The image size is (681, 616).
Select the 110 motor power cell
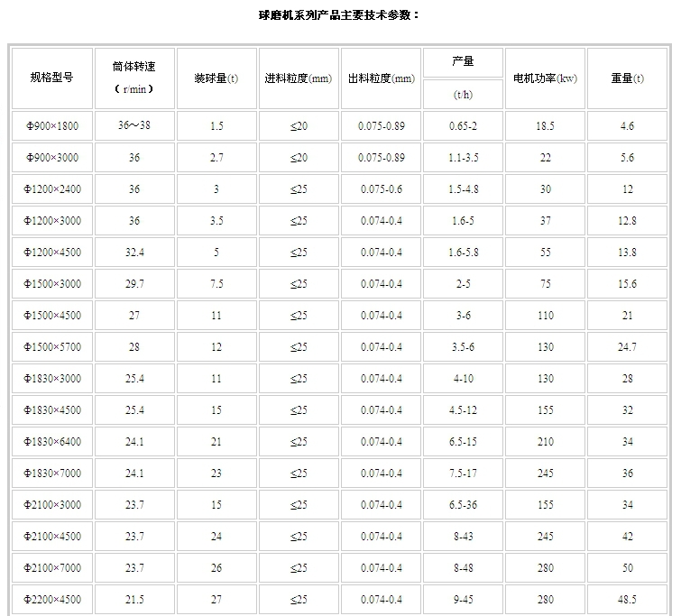(545, 316)
